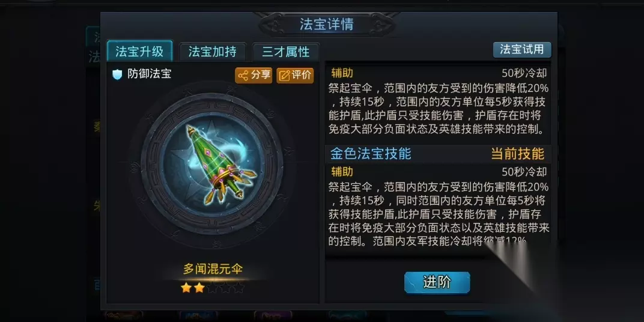Click the blue shield icon beside 防御法宝
Image resolution: width=644 pixels, height=322 pixels.
pos(118,74)
